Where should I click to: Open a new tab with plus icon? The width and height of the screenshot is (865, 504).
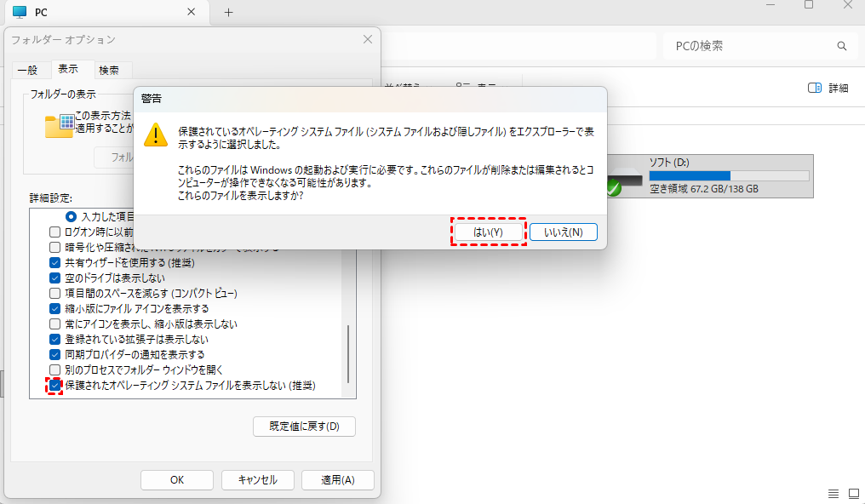[x=228, y=12]
